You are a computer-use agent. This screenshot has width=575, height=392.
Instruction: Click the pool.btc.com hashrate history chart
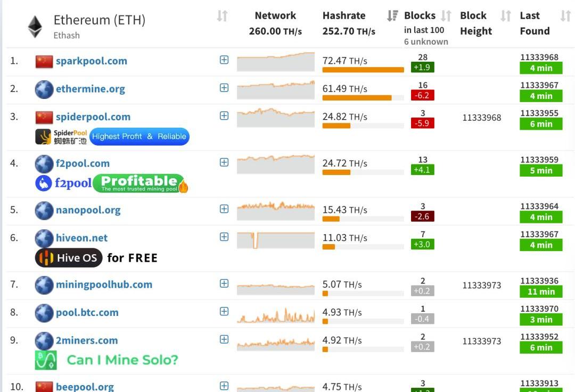coord(276,315)
